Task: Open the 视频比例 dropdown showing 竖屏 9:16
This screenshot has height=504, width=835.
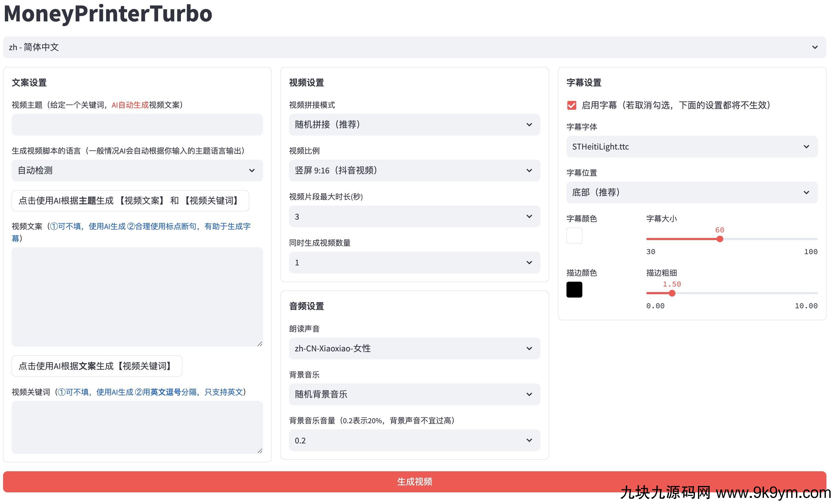Action: coord(414,170)
